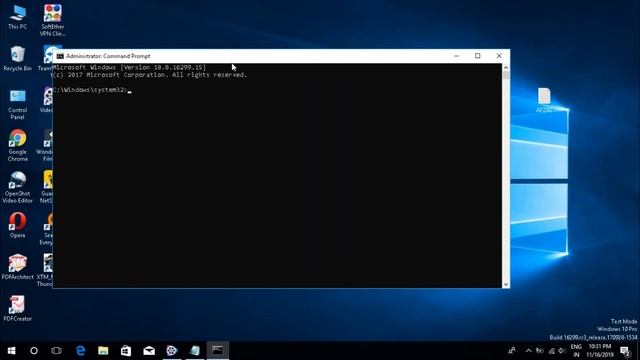Open Cortana search circle on taskbar
The height and width of the screenshot is (360, 640).
tap(34, 351)
